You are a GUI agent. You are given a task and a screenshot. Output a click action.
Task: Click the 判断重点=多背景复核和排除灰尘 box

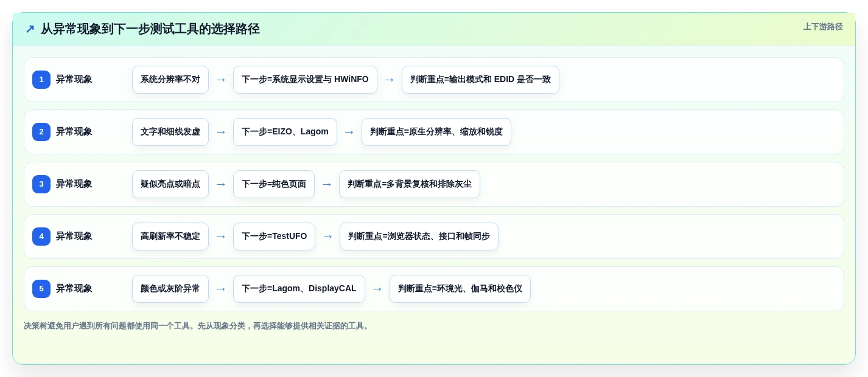(410, 184)
